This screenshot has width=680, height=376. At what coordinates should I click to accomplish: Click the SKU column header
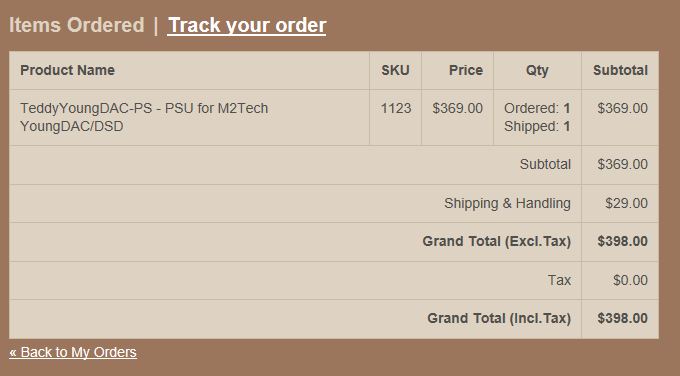(395, 70)
